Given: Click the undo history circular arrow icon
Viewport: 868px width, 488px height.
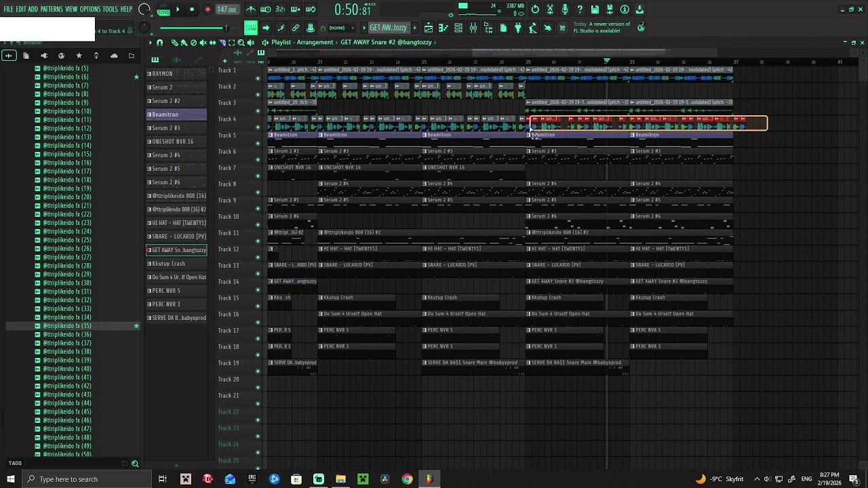Looking at the screenshot, I should (535, 9).
